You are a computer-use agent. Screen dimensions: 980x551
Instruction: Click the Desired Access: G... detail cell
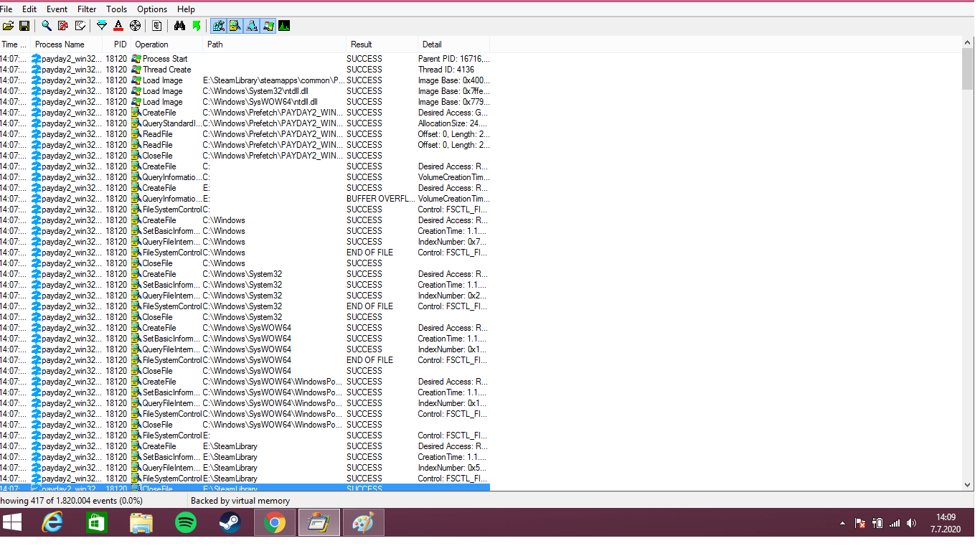click(453, 113)
